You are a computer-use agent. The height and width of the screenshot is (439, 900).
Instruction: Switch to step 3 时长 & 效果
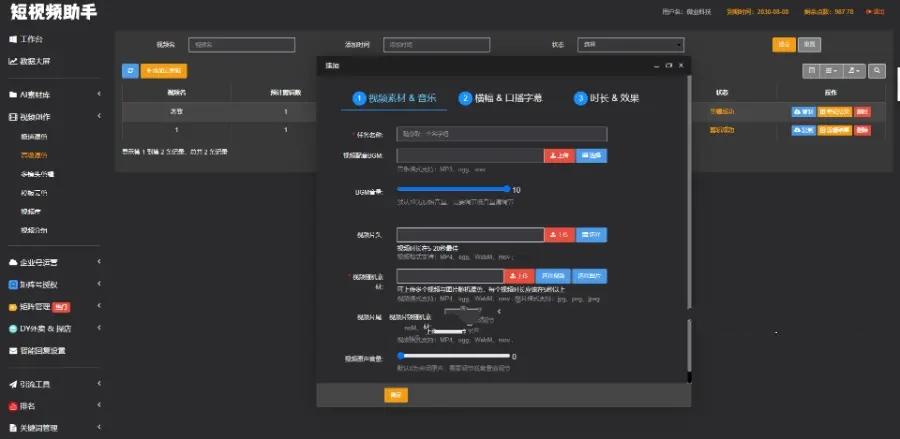pos(606,98)
